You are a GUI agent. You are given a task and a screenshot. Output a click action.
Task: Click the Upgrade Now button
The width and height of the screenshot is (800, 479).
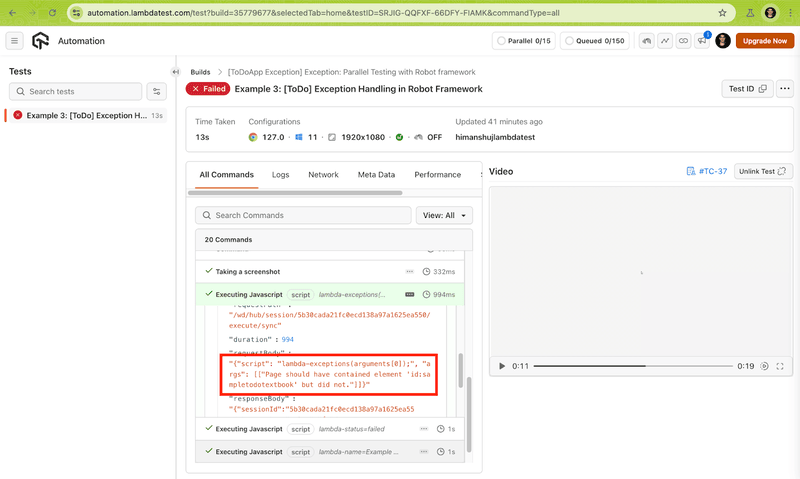765,41
